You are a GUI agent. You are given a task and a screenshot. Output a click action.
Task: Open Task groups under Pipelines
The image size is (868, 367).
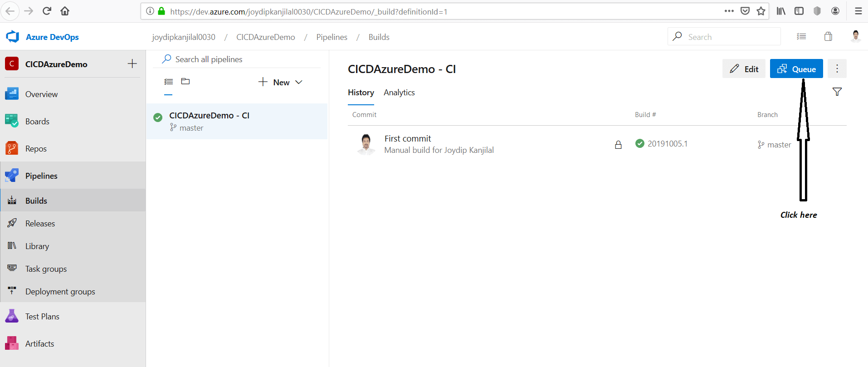coord(73,269)
